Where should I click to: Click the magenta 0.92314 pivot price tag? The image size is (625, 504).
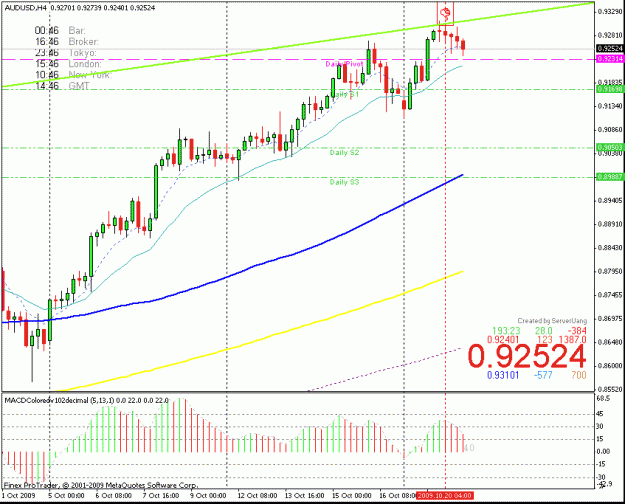click(610, 59)
